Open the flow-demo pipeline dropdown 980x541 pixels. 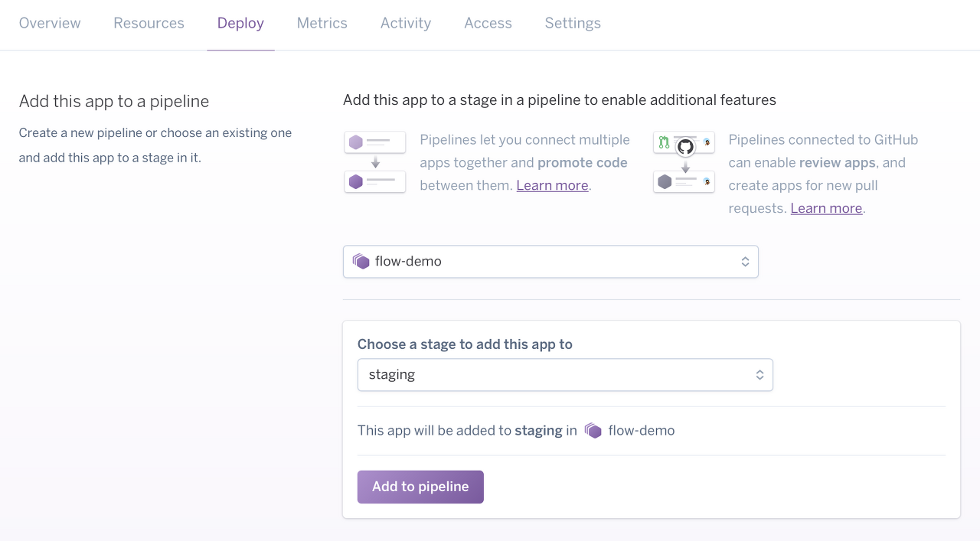click(550, 262)
